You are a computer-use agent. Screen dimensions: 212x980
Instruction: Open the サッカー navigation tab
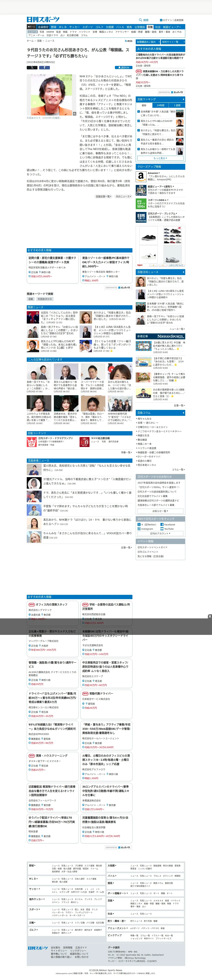(74, 27)
